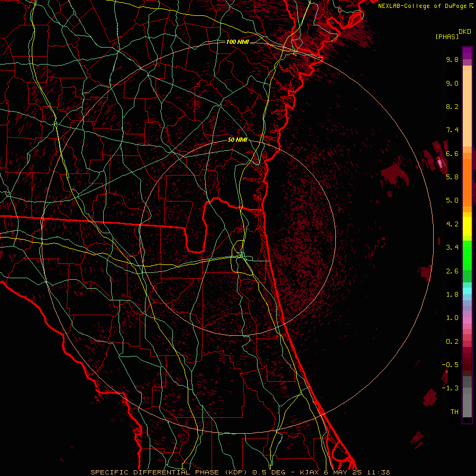Viewport: 476px width, 476px height.
Task: Pick the cyan segment of the color bar
Action: [467, 291]
